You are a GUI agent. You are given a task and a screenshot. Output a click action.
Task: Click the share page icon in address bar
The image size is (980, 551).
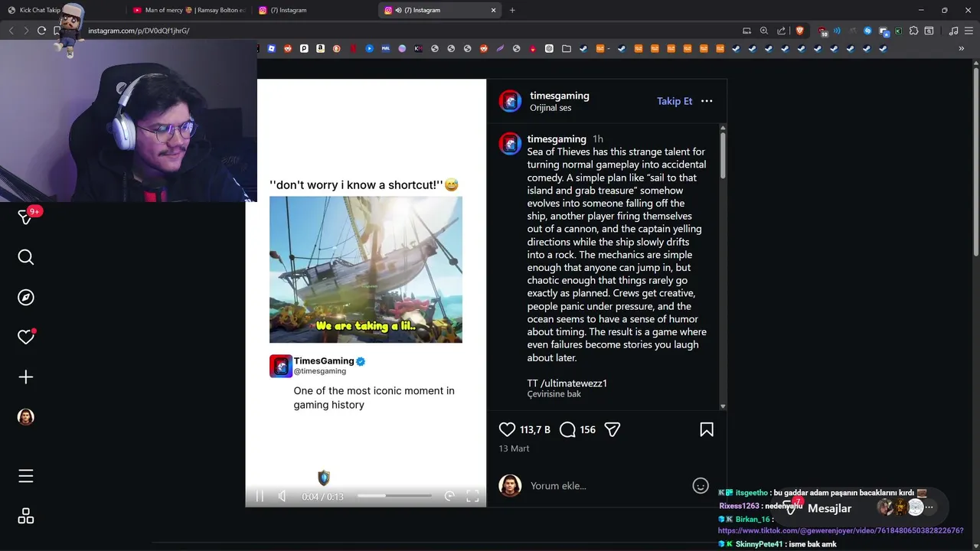pyautogui.click(x=782, y=31)
